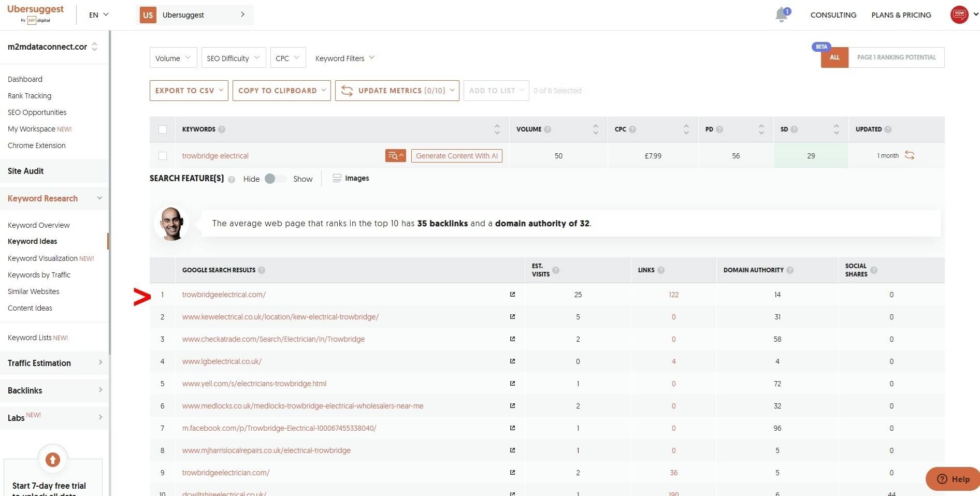The height and width of the screenshot is (496, 980).
Task: Open the SEO Difficulty filter dropdown
Action: point(234,58)
